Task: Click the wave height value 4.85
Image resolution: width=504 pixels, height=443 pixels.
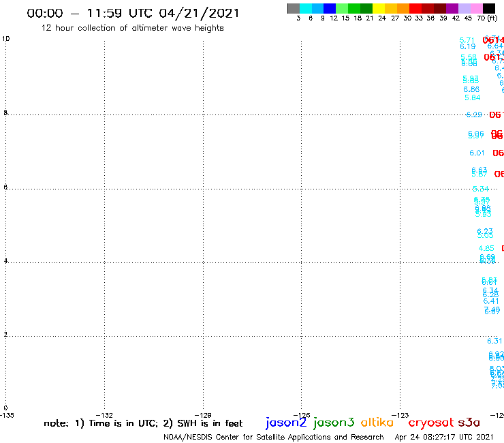Action: [x=486, y=248]
